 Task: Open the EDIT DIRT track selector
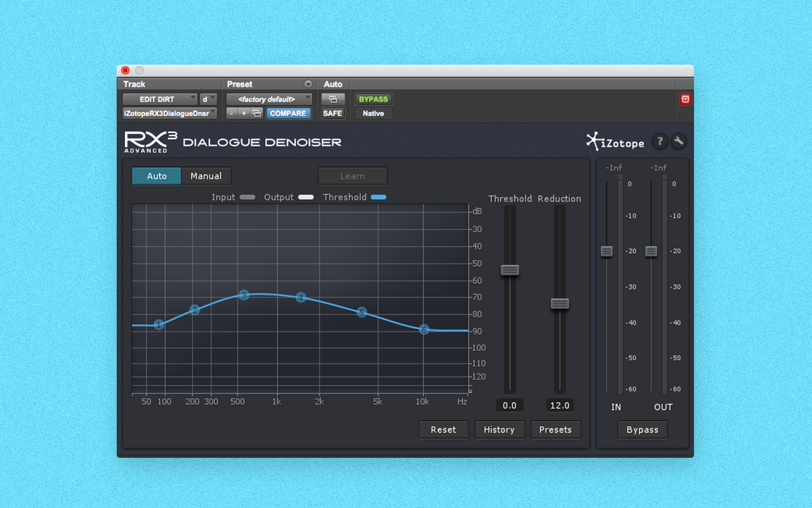(160, 99)
